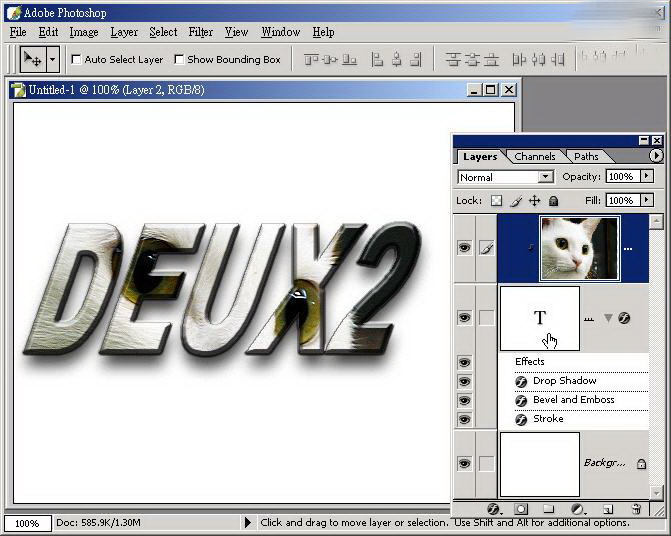
Task: Click the Fill 100% input field
Action: [x=623, y=200]
